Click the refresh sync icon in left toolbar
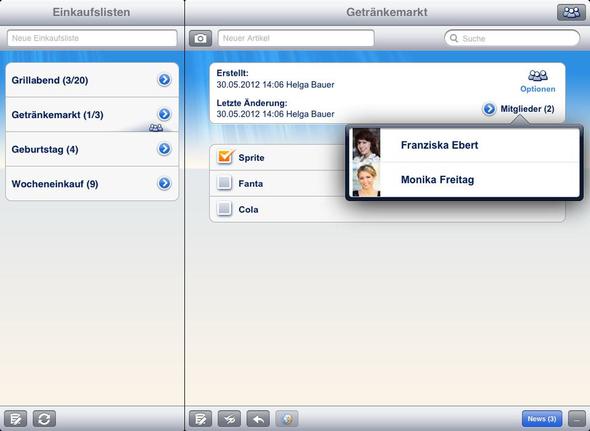This screenshot has height=431, width=590. [x=44, y=419]
